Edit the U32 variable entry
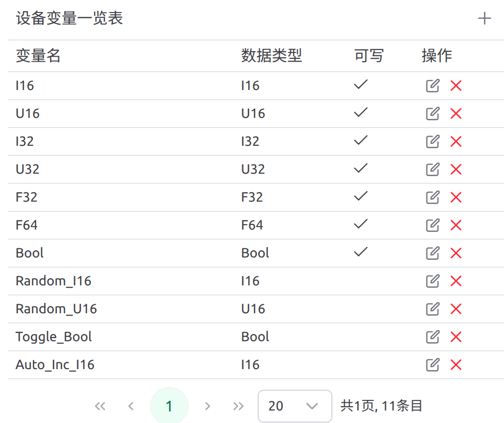504x423 pixels. click(433, 169)
